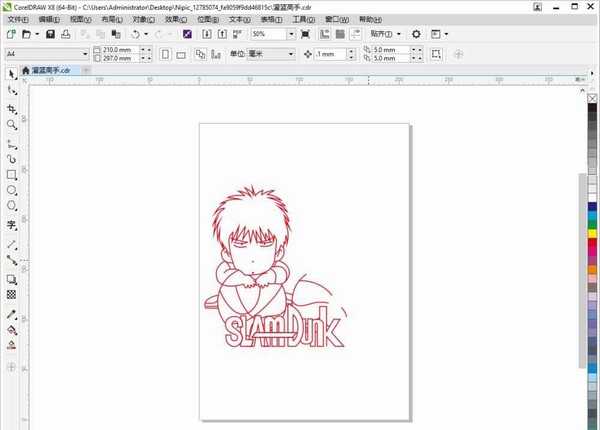This screenshot has width=600, height=430.
Task: Select the Text tool (字)
Action: click(x=12, y=225)
